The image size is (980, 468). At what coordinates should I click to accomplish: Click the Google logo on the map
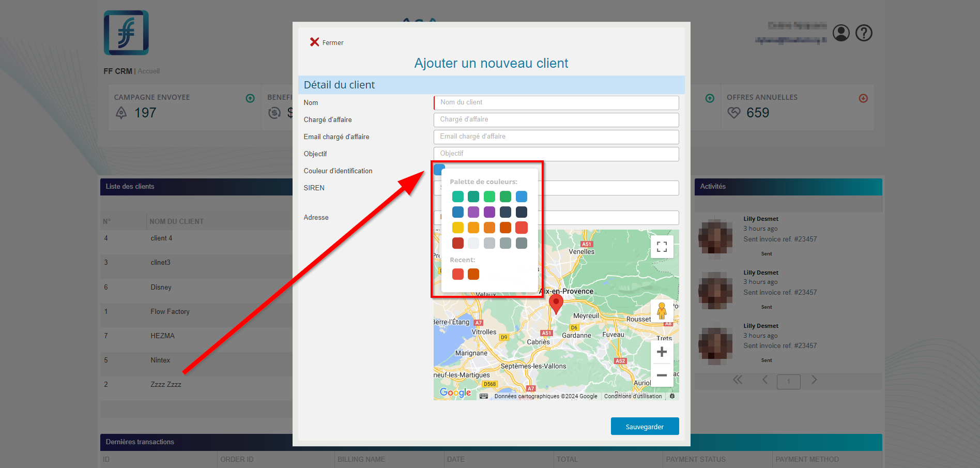coord(455,392)
